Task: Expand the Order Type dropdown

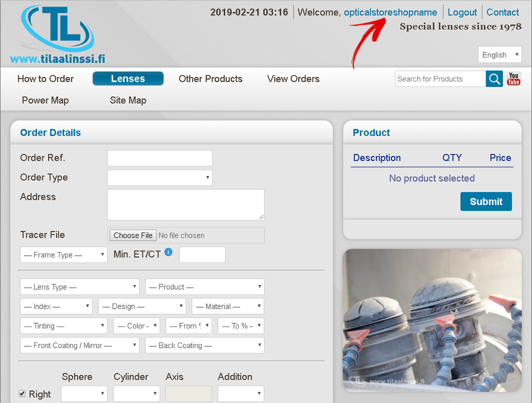Action: click(x=160, y=178)
